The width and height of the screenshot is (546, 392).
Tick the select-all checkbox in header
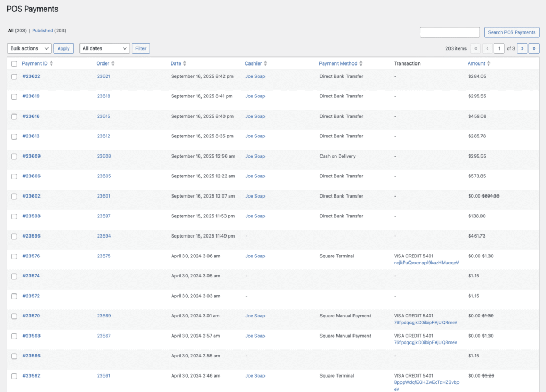tap(14, 64)
